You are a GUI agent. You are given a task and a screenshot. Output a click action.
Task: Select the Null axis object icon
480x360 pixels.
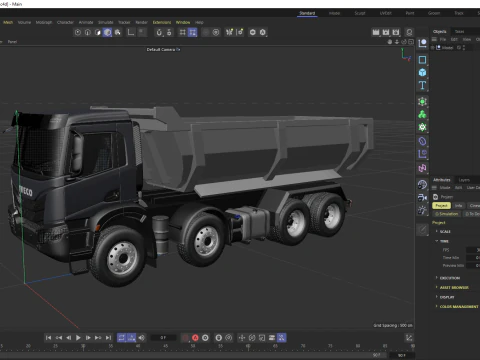point(422,43)
